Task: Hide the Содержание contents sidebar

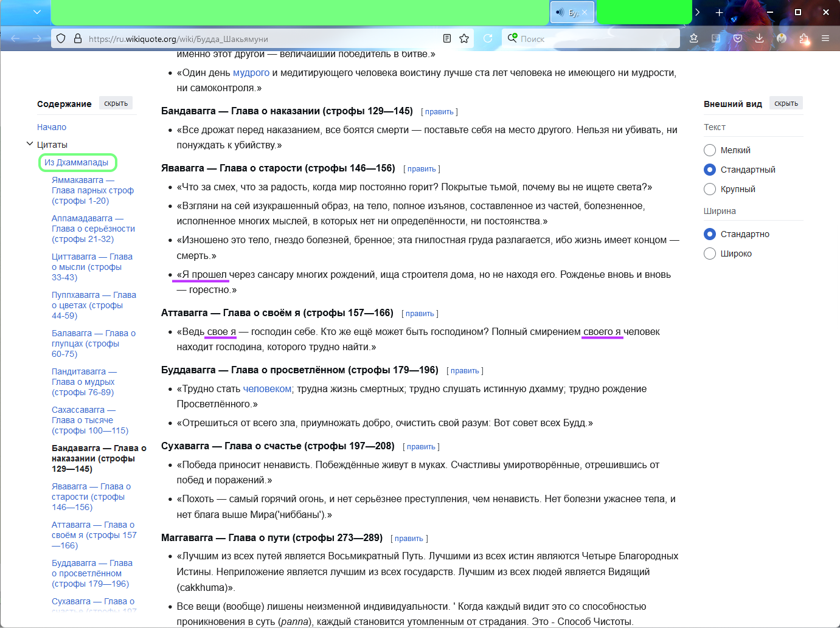Action: pos(116,103)
